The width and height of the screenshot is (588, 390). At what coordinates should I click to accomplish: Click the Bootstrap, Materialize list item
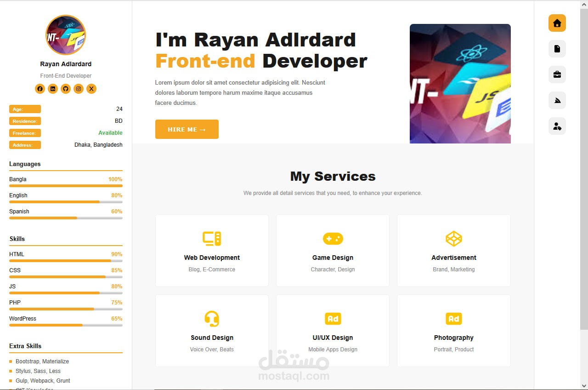coord(42,361)
